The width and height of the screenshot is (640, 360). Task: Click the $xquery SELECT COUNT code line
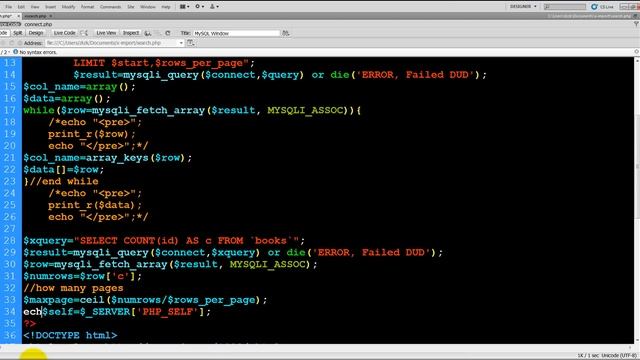[x=164, y=240]
